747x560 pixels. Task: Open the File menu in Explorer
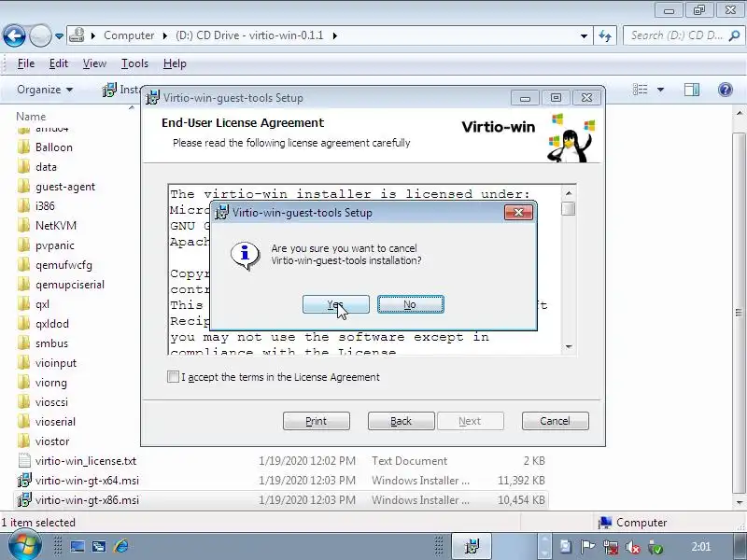(x=26, y=63)
